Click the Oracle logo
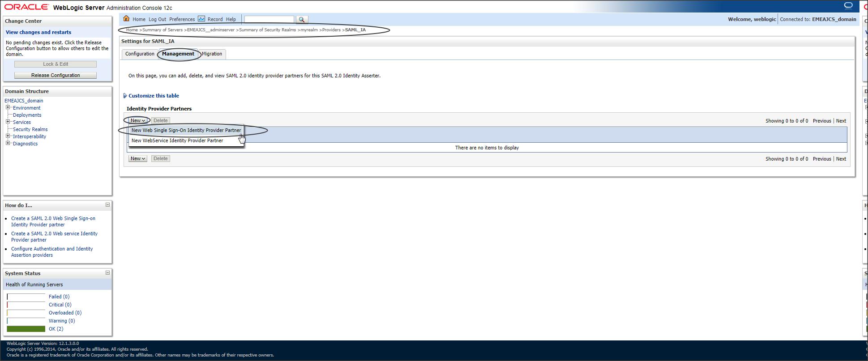This screenshot has width=868, height=361. coord(27,7)
